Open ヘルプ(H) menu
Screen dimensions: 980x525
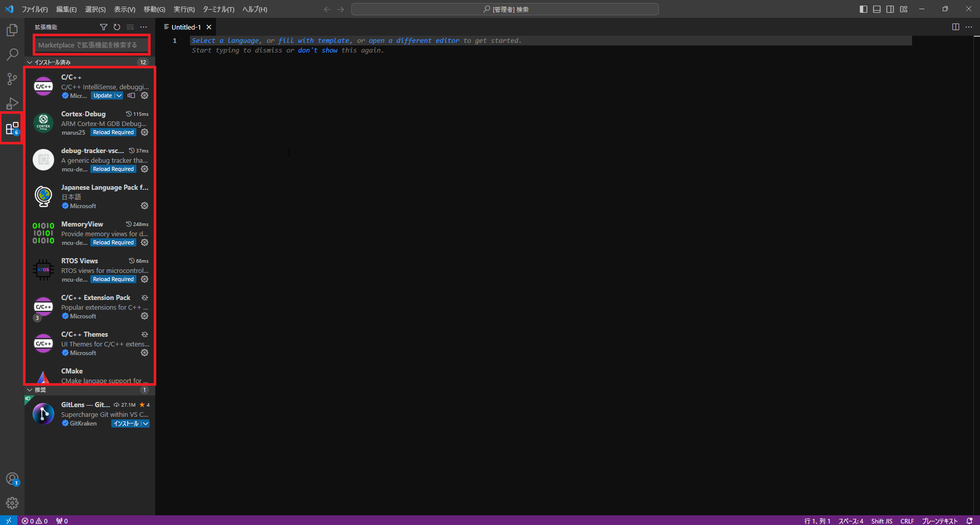point(255,9)
